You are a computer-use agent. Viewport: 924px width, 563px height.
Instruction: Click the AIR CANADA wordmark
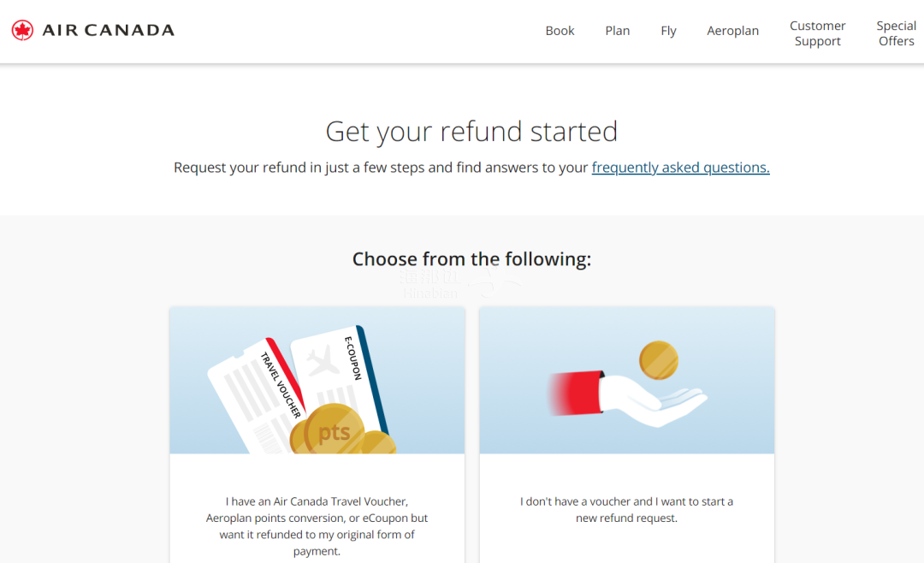[109, 30]
